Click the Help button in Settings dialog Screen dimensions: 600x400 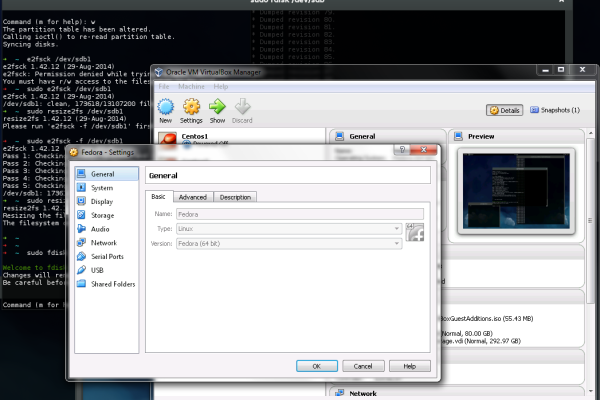point(410,366)
